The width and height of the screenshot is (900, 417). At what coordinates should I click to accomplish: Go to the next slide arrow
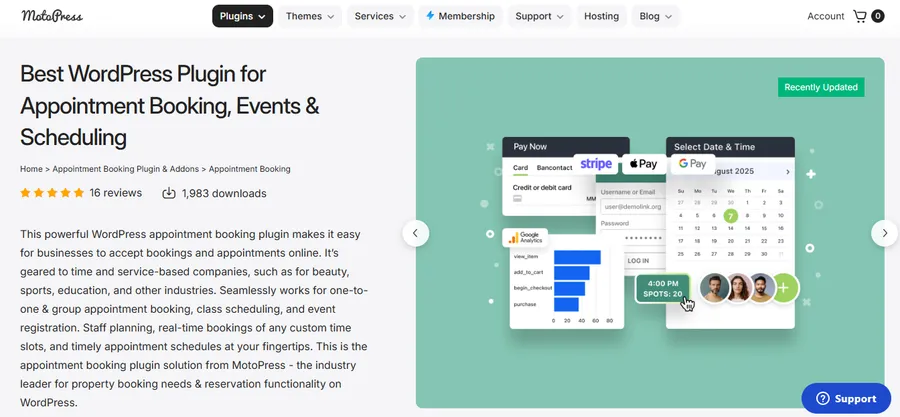tap(885, 233)
